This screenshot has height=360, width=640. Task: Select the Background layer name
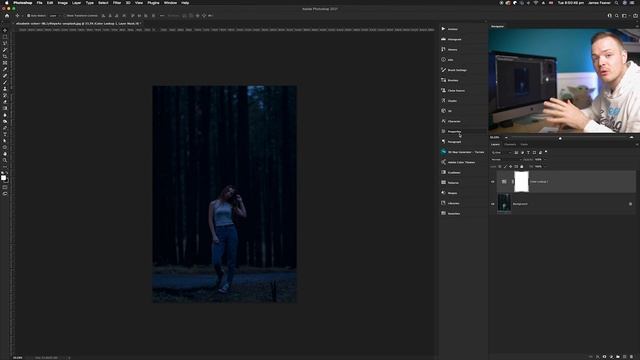520,204
